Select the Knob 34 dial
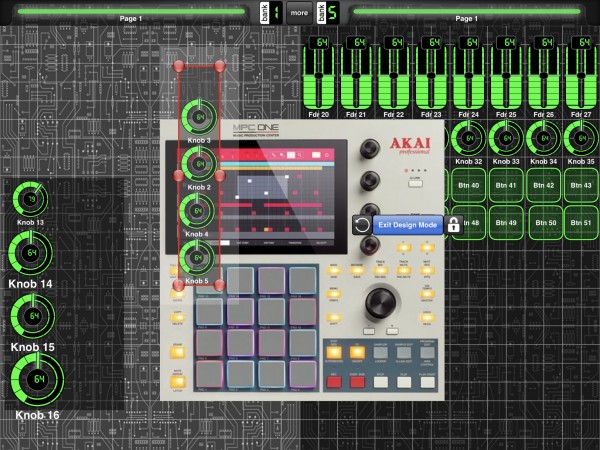 (543, 138)
